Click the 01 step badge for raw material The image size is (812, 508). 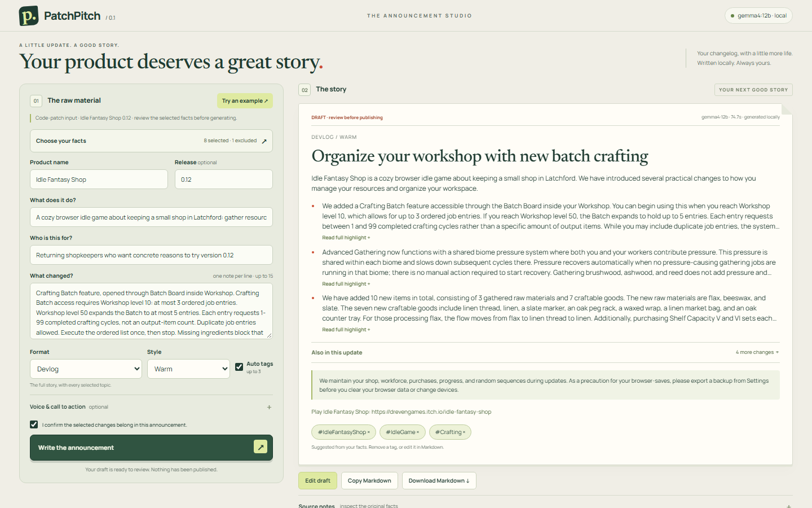tap(36, 101)
